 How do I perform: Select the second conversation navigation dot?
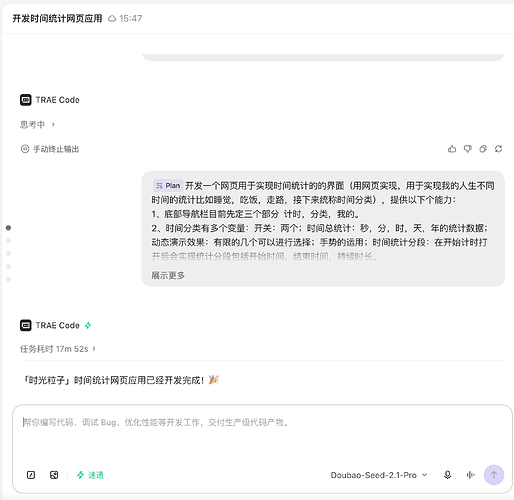(9, 241)
